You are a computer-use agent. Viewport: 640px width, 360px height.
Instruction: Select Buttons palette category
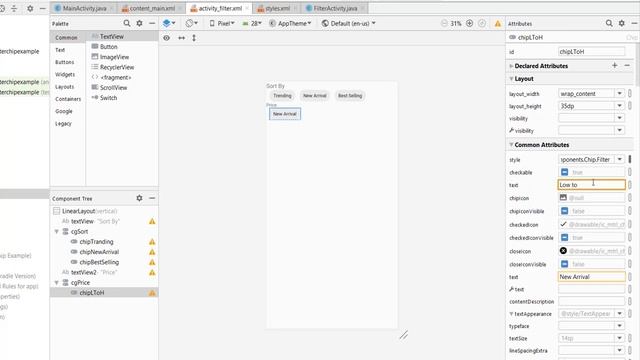tap(64, 62)
